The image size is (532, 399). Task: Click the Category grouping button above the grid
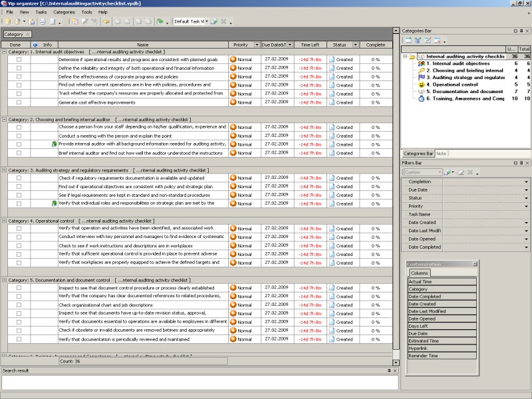(17, 35)
